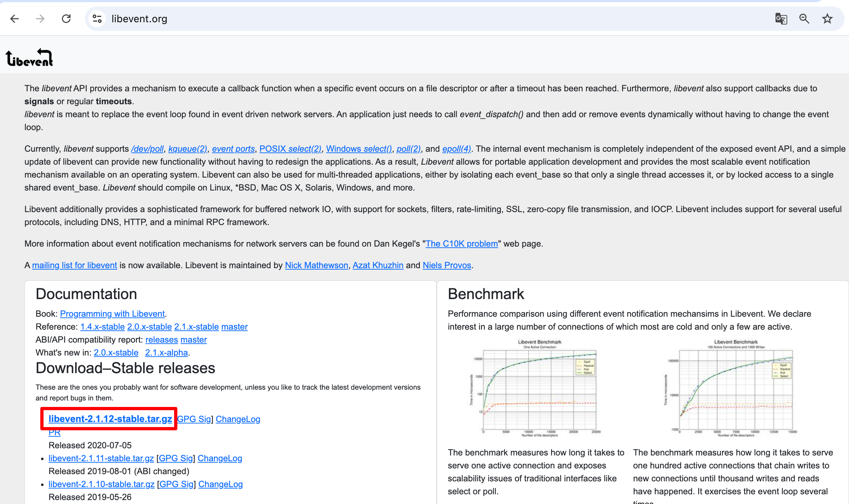Bookmark this page with star icon
Image resolution: width=849 pixels, height=504 pixels.
tap(827, 19)
